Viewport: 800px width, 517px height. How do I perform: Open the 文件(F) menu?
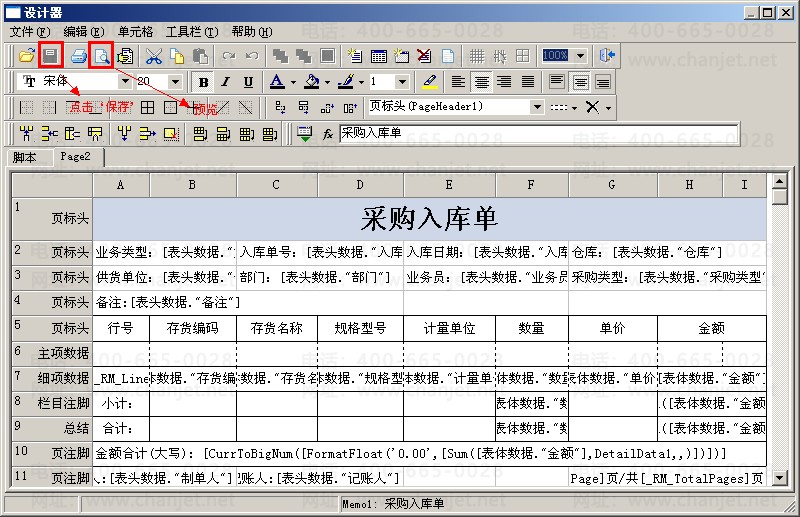[30, 32]
